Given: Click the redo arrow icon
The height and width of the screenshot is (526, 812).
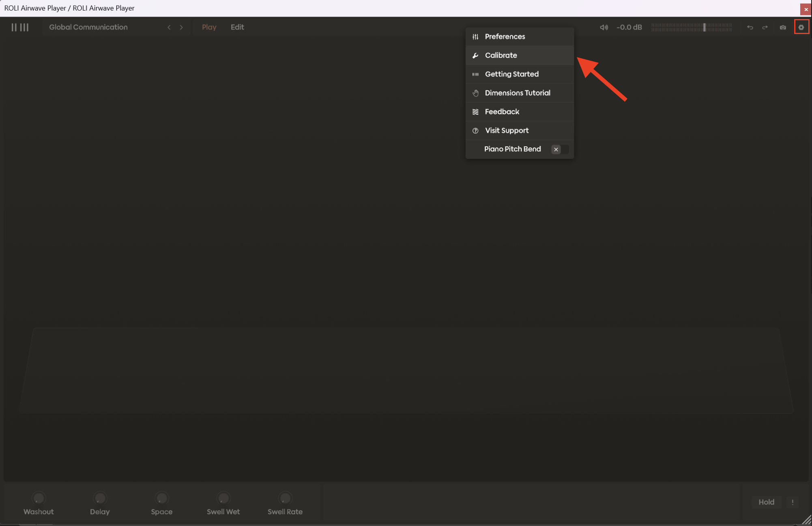Looking at the screenshot, I should [x=765, y=27].
